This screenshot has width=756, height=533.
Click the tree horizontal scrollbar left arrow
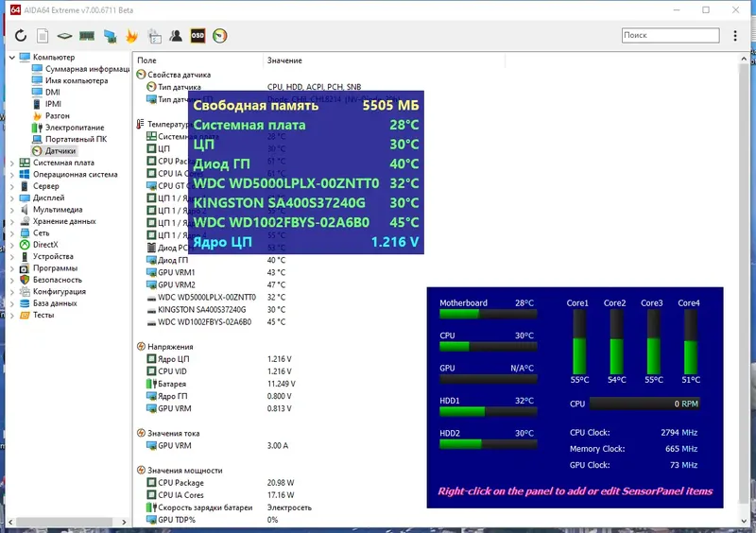pyautogui.click(x=10, y=522)
